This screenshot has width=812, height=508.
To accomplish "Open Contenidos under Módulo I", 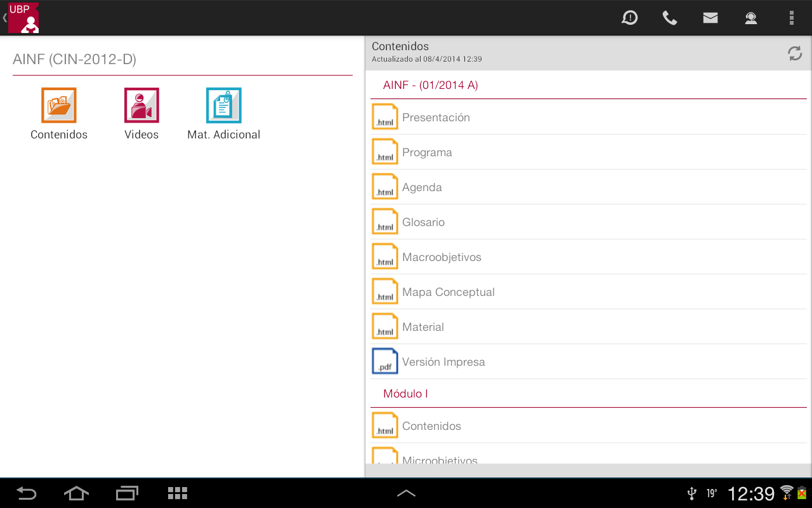I will (431, 426).
